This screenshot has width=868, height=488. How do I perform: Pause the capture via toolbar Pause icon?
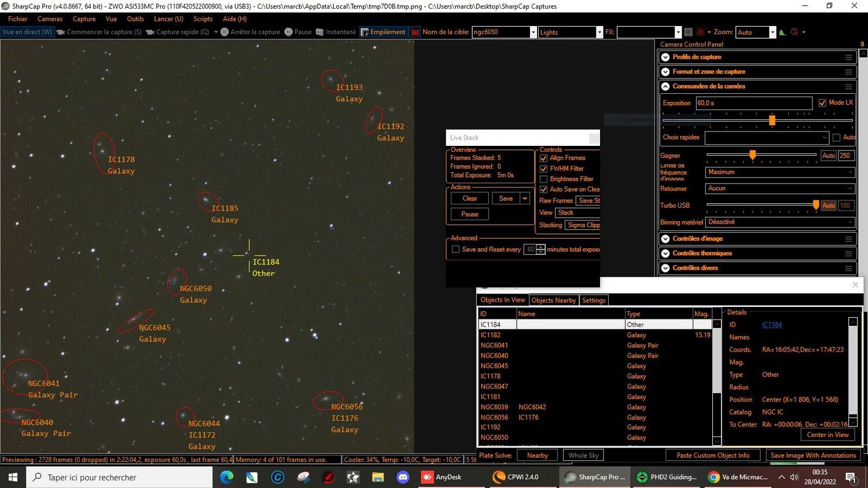click(289, 32)
